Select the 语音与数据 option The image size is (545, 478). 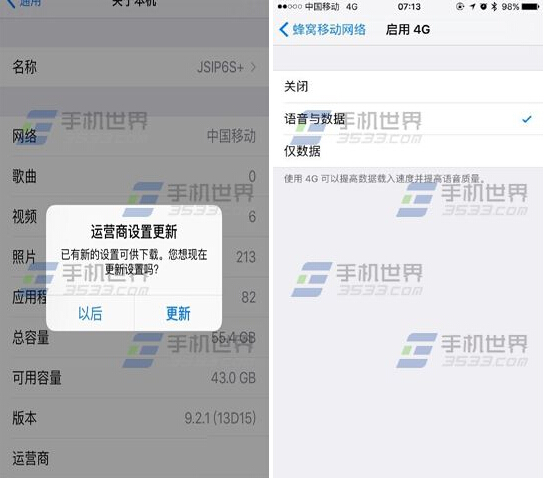[x=408, y=119]
